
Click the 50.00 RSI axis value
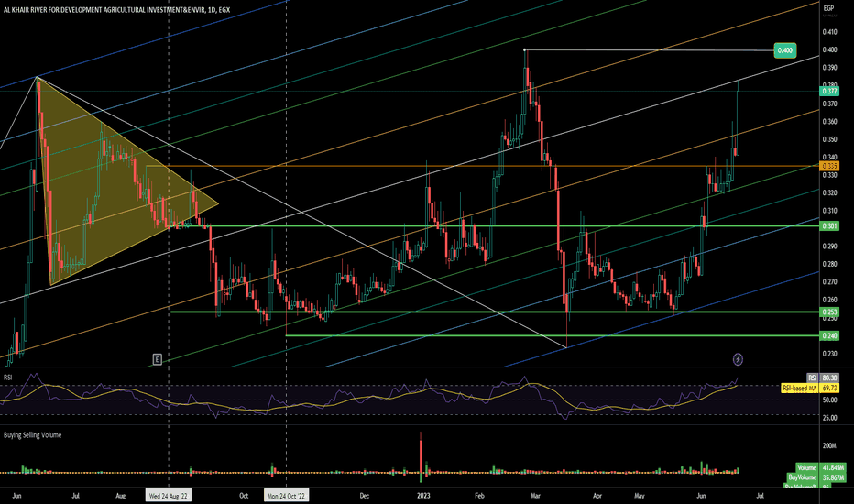[830, 400]
